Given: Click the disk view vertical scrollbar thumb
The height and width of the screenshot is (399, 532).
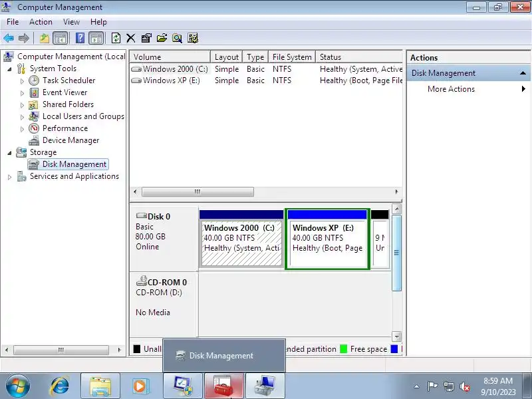Looking at the screenshot, I should [x=396, y=253].
